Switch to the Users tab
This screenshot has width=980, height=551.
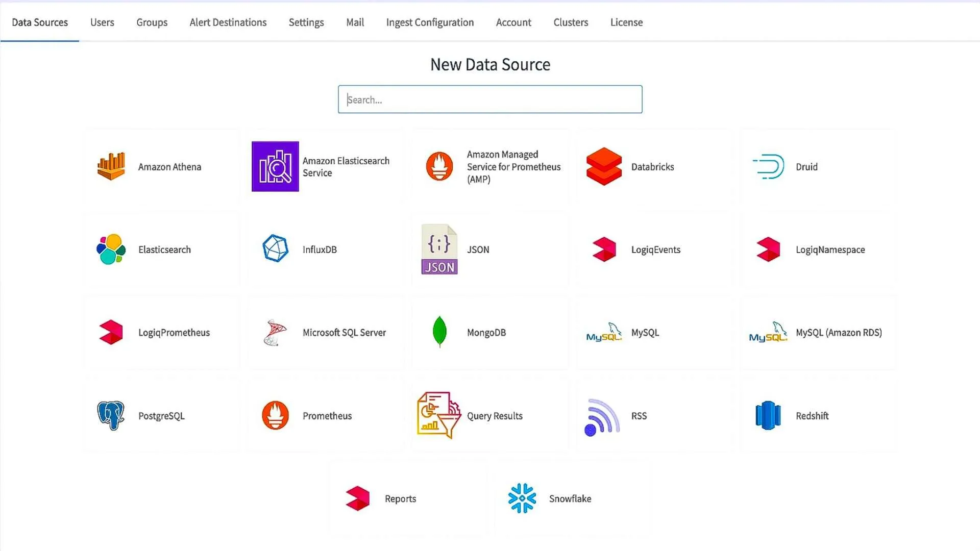[102, 22]
